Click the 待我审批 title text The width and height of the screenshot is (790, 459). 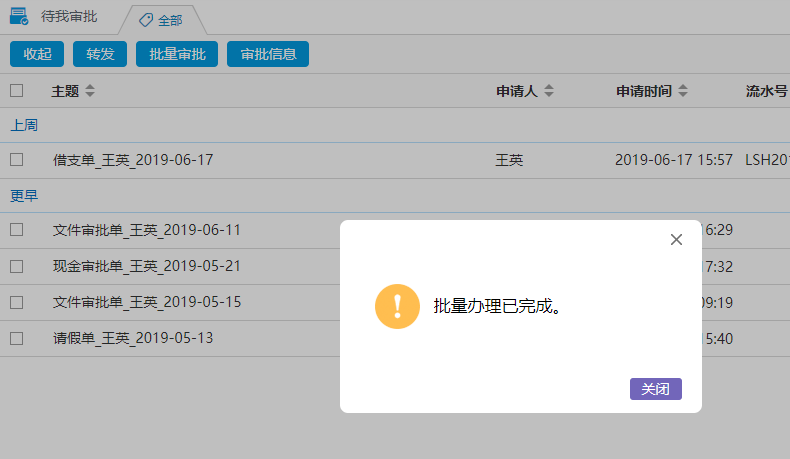click(69, 17)
